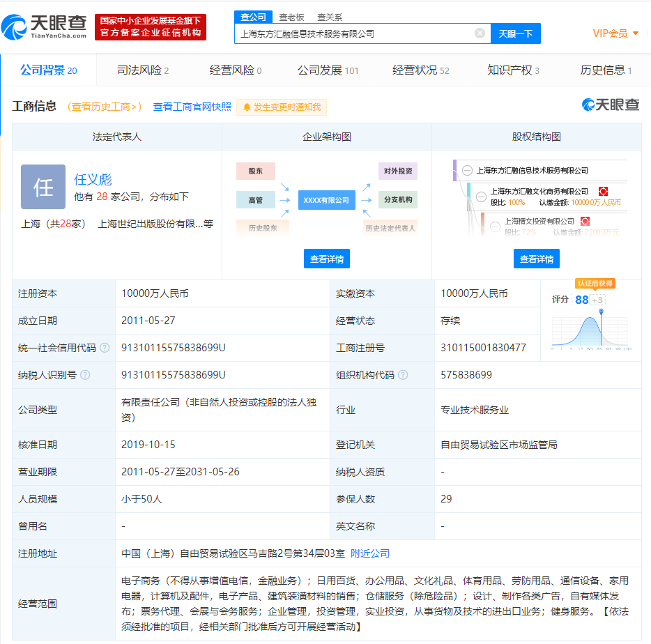The height and width of the screenshot is (644, 651).
Task: Switch to 查公司 search tab
Action: tap(253, 17)
